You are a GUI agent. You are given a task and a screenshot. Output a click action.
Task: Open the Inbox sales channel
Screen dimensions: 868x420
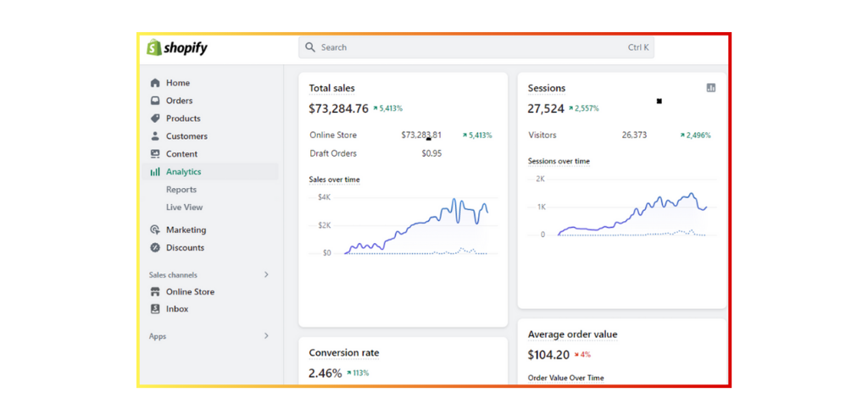177,309
